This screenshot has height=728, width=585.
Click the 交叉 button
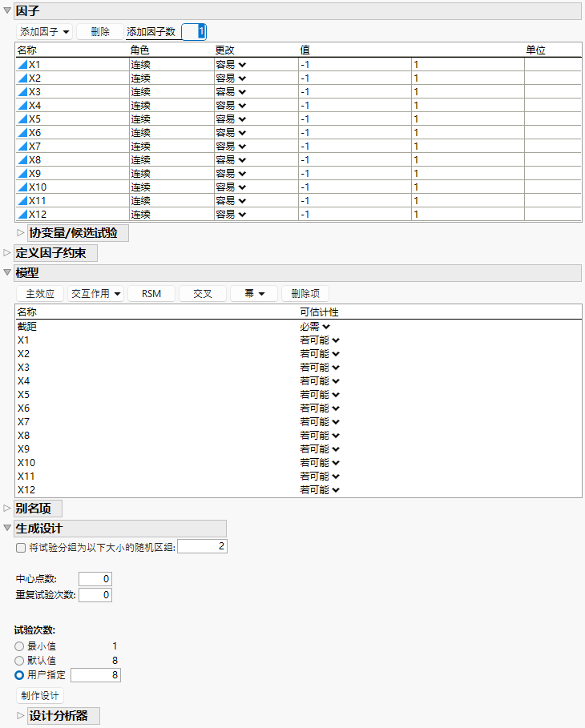203,293
